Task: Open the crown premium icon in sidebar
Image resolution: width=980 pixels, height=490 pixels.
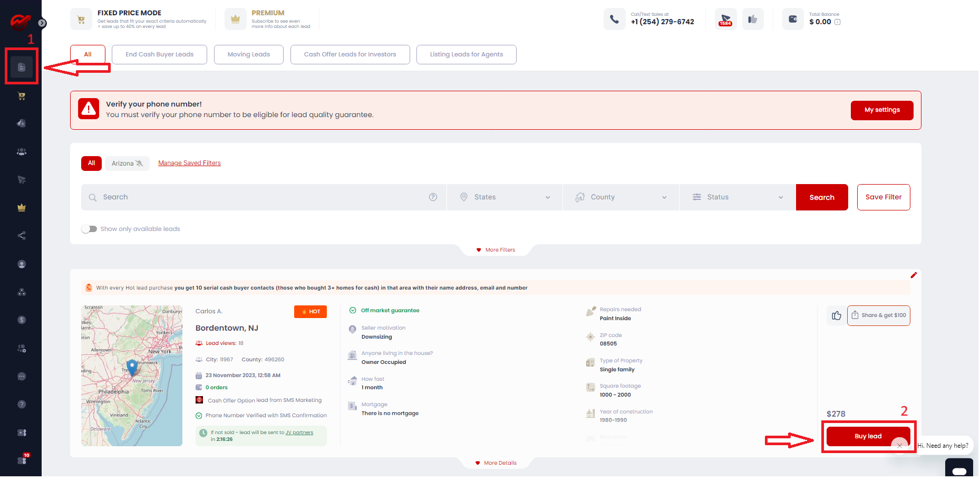Action: tap(22, 208)
